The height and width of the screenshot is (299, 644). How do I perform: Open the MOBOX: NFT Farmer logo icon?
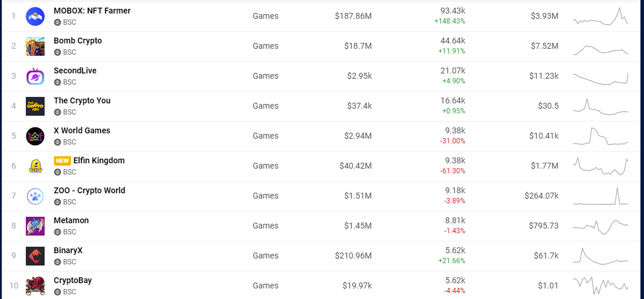click(35, 16)
